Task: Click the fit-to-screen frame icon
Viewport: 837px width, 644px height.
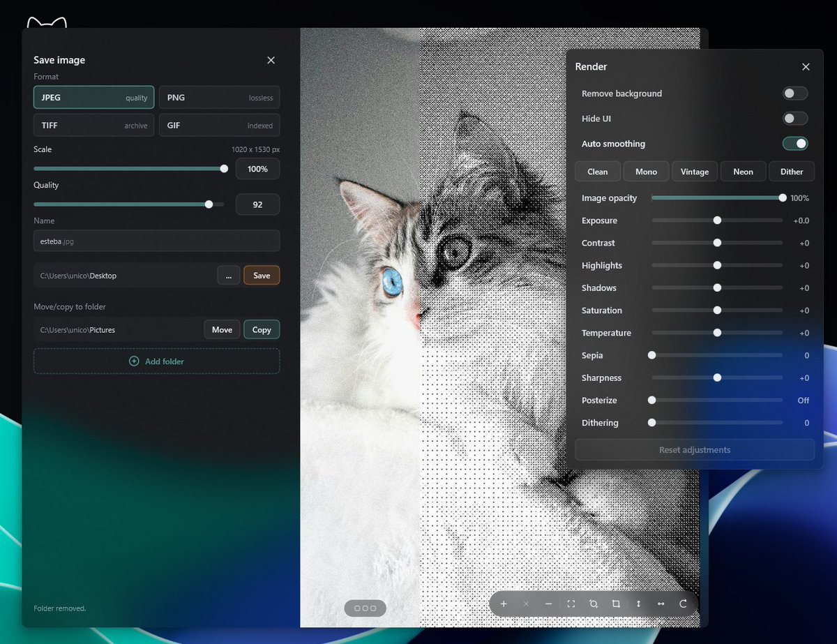Action: (x=571, y=604)
